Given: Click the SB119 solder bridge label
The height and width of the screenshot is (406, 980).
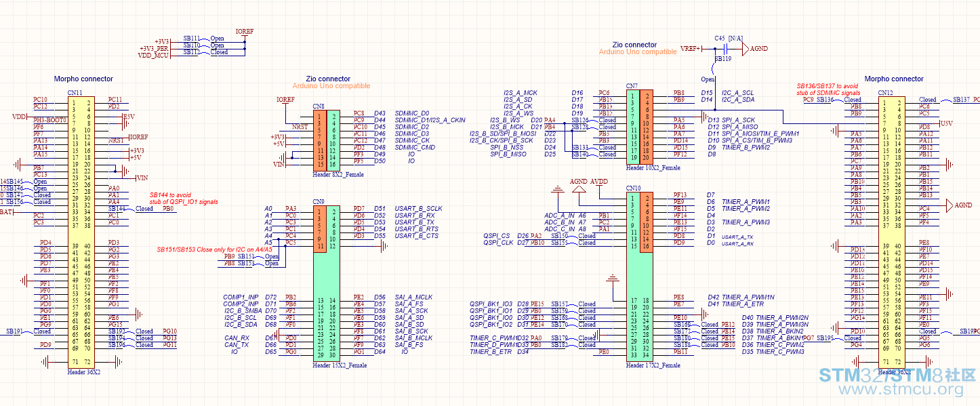Looking at the screenshot, I should tap(723, 60).
